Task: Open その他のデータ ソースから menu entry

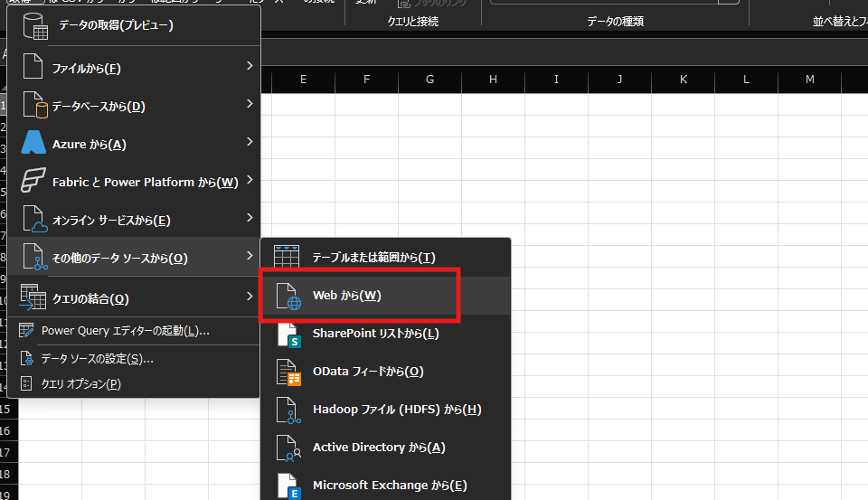Action: coord(119,259)
